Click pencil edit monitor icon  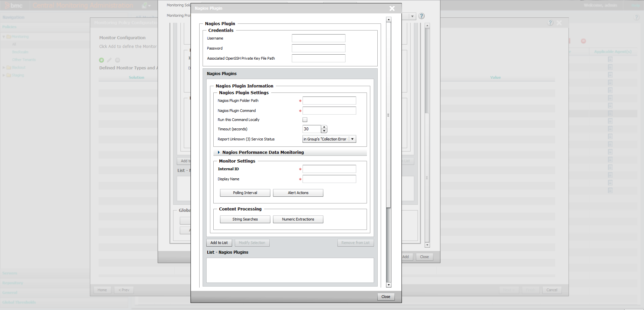pyautogui.click(x=109, y=60)
